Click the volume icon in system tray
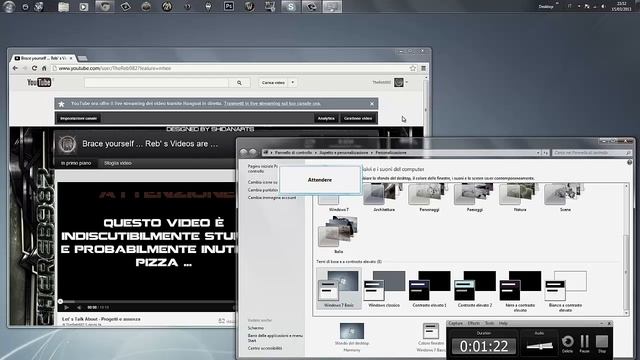 coord(603,6)
